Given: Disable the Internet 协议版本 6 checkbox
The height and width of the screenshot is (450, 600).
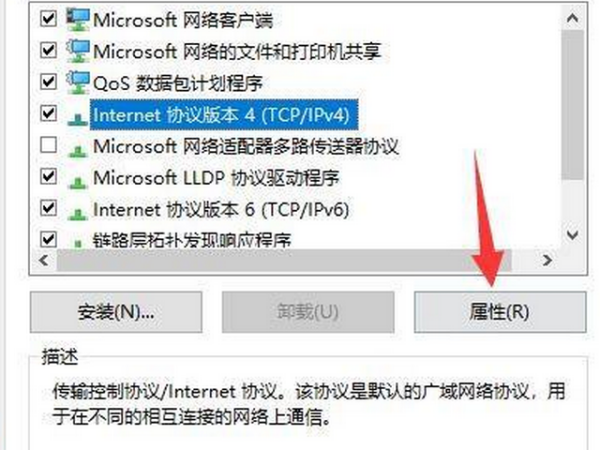Looking at the screenshot, I should tap(49, 208).
